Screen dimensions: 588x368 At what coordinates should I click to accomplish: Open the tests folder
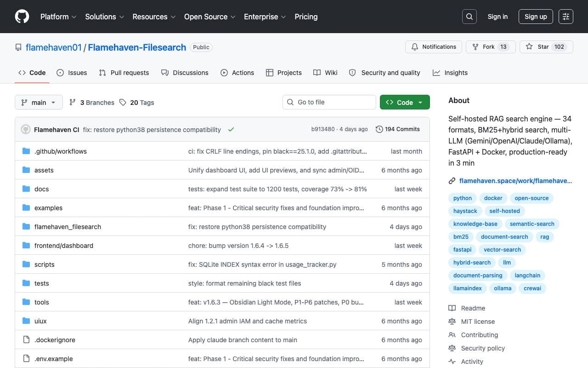tap(41, 283)
